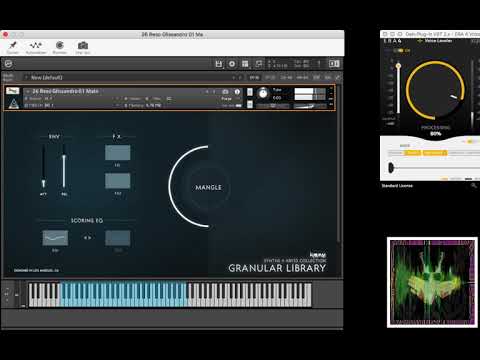Click the Remote icon in the host toolbar
Image resolution: width=480 pixels, height=360 pixels.
tap(60, 45)
